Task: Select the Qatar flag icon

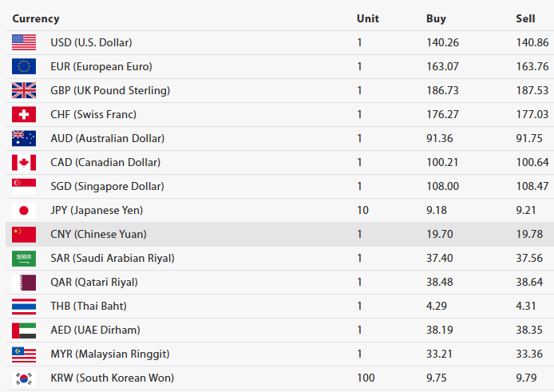Action: [24, 282]
